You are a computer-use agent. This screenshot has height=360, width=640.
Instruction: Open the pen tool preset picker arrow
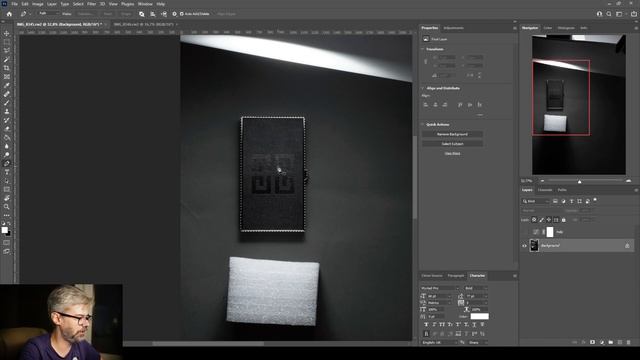point(30,14)
